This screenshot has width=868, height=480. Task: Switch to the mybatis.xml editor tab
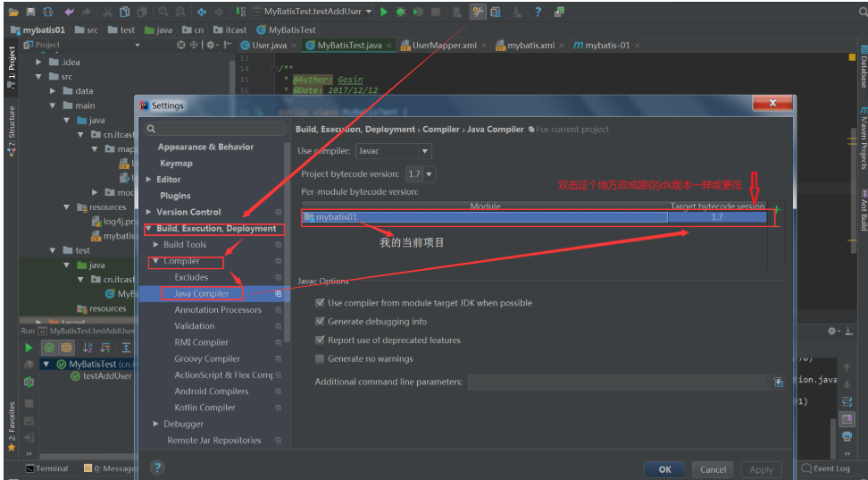point(530,46)
